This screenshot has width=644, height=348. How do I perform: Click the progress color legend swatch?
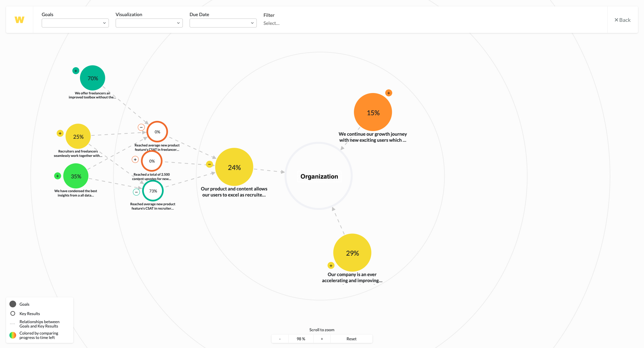[13, 335]
